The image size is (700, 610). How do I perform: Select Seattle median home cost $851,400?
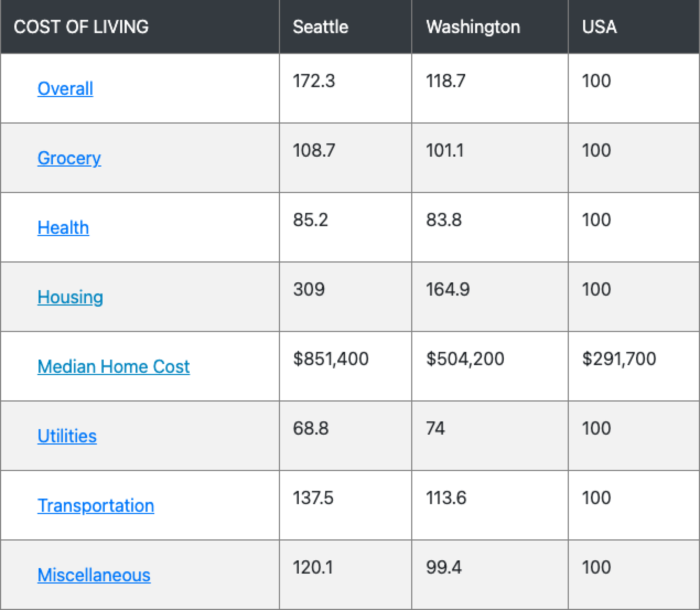[331, 359]
